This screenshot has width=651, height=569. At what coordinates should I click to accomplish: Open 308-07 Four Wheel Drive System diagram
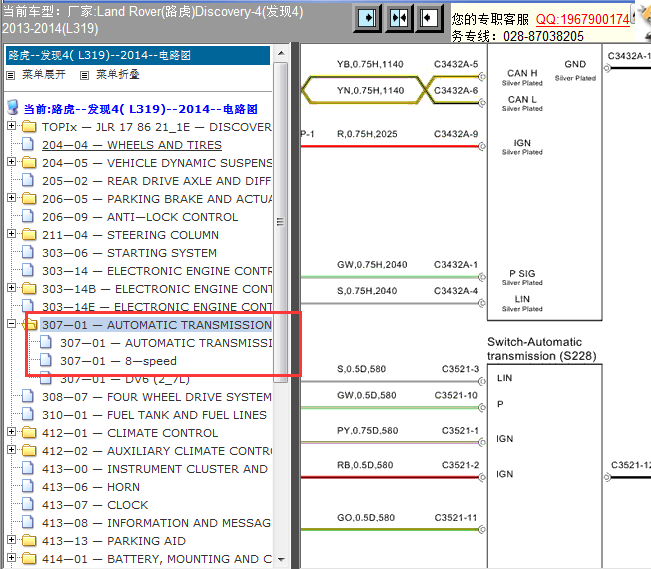pyautogui.click(x=157, y=397)
